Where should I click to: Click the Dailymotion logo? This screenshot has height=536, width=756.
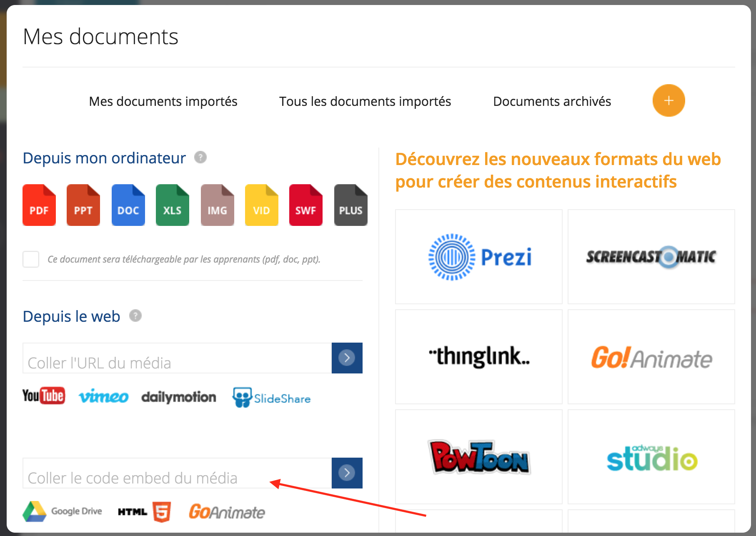[179, 397]
